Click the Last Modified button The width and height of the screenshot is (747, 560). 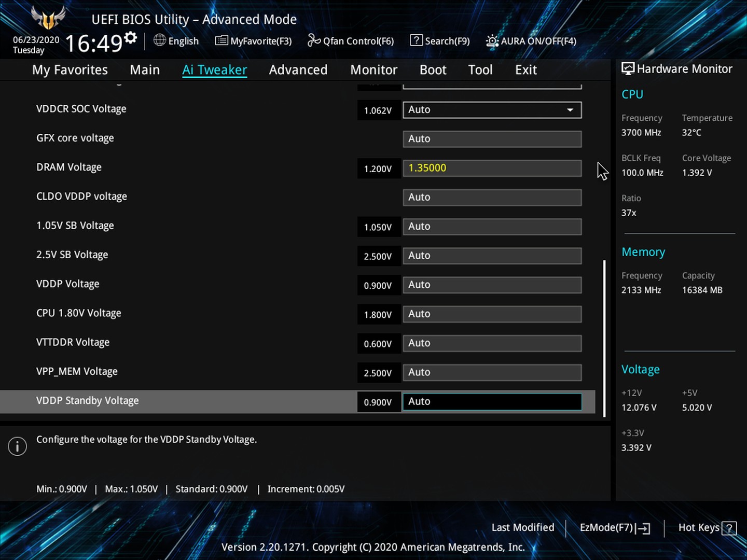523,527
